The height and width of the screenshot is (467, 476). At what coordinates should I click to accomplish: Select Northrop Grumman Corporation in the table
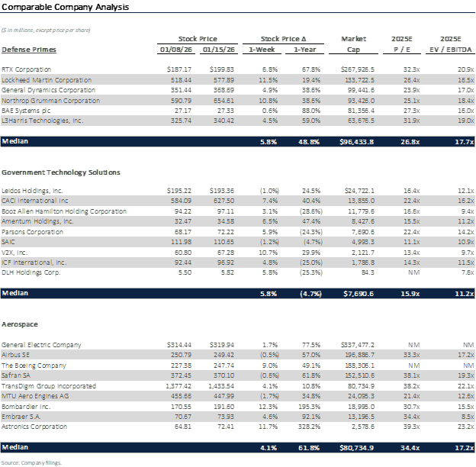point(51,100)
